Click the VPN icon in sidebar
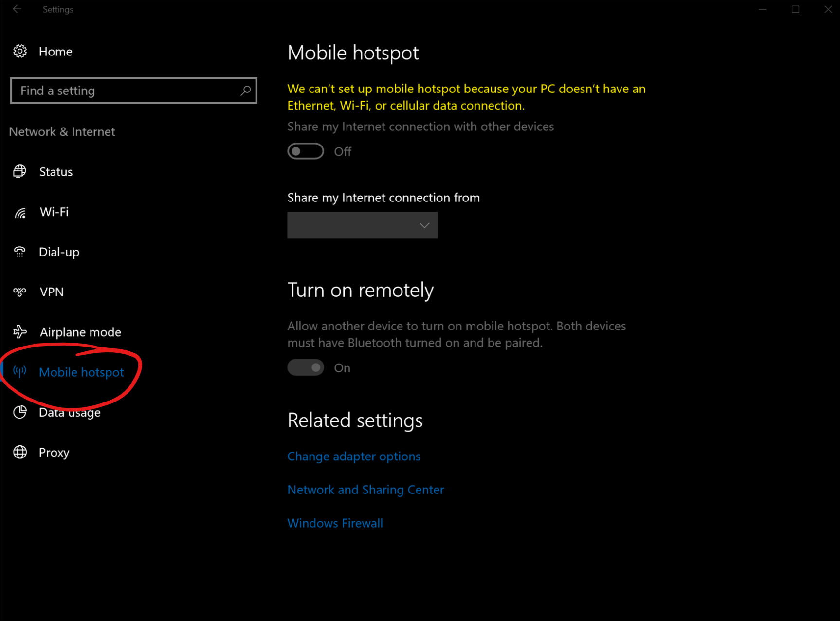This screenshot has width=840, height=621. click(x=20, y=292)
